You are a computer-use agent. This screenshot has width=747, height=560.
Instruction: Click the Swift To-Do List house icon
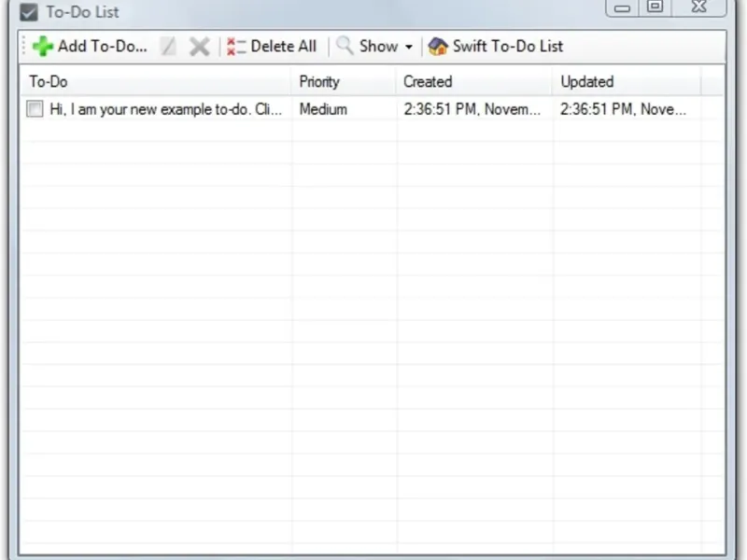(x=438, y=46)
